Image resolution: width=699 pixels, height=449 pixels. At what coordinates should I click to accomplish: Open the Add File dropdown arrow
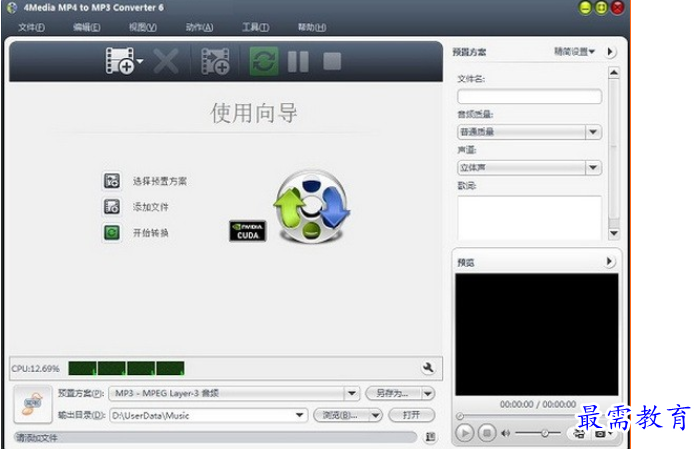[140, 61]
